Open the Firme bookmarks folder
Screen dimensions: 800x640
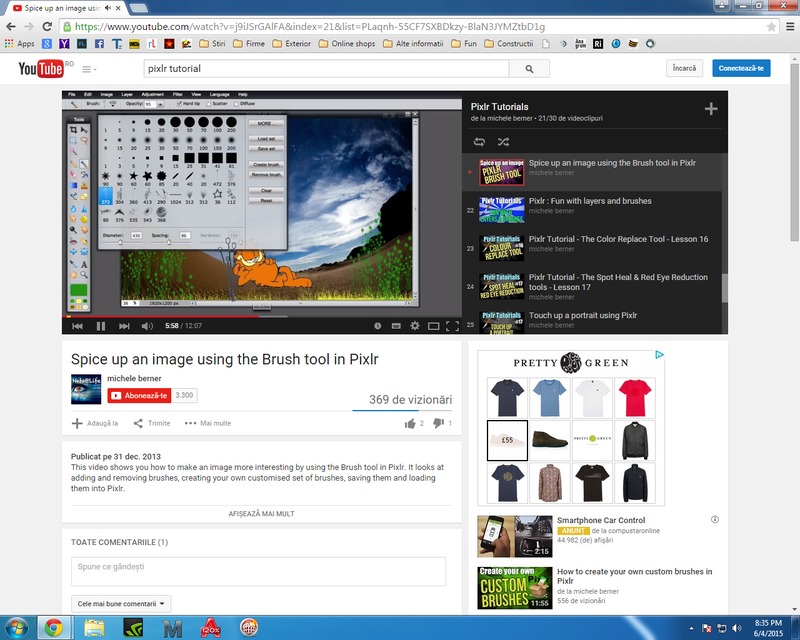click(x=249, y=44)
